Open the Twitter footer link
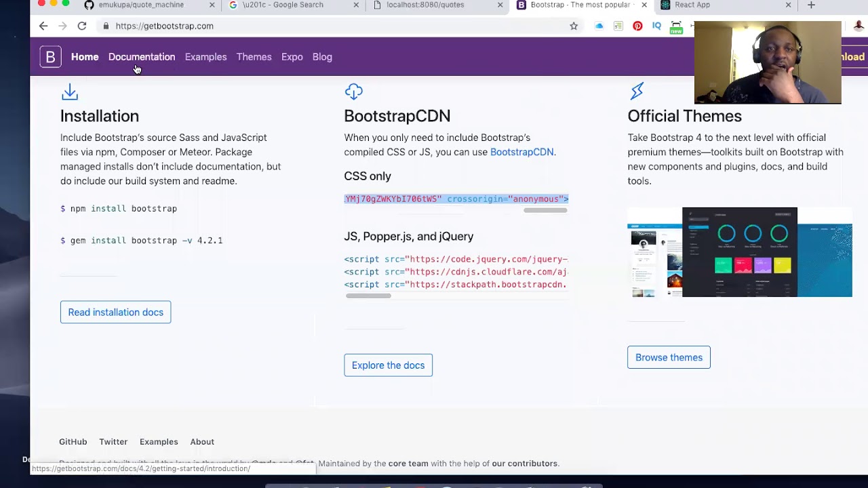Screen dimensions: 868x488 113,442
